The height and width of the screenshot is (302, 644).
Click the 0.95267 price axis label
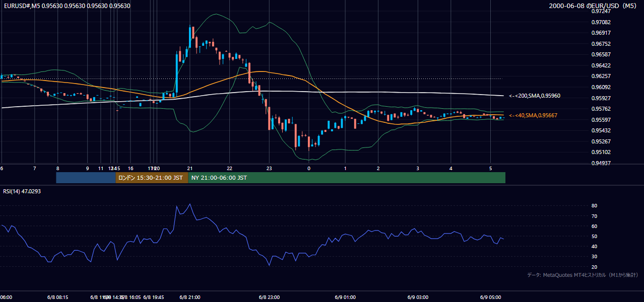[601, 141]
